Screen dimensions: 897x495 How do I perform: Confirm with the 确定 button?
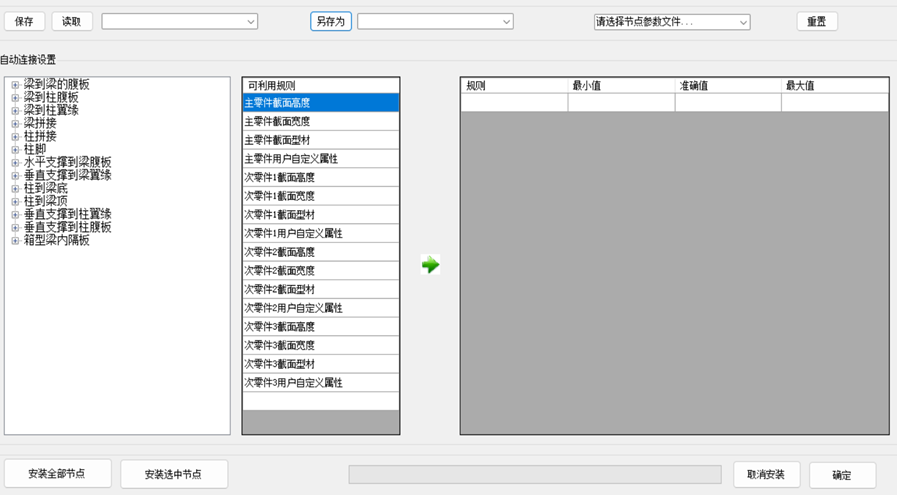pyautogui.click(x=842, y=475)
